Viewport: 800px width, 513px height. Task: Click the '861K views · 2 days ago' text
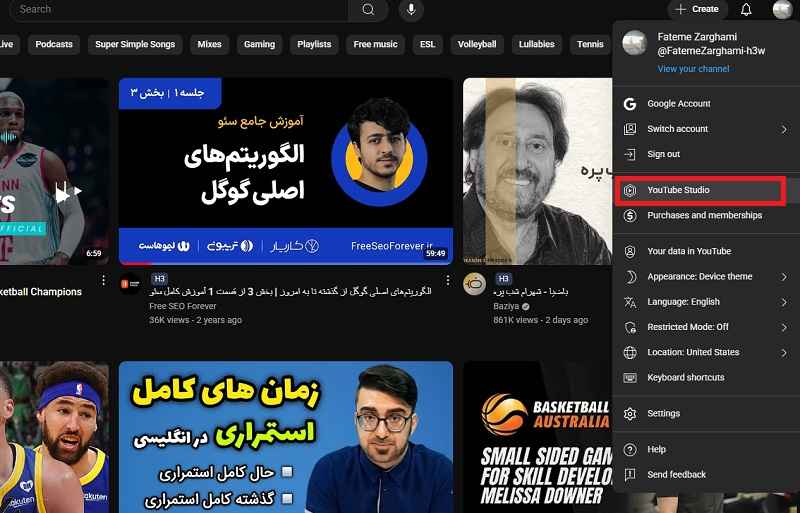[x=541, y=320]
